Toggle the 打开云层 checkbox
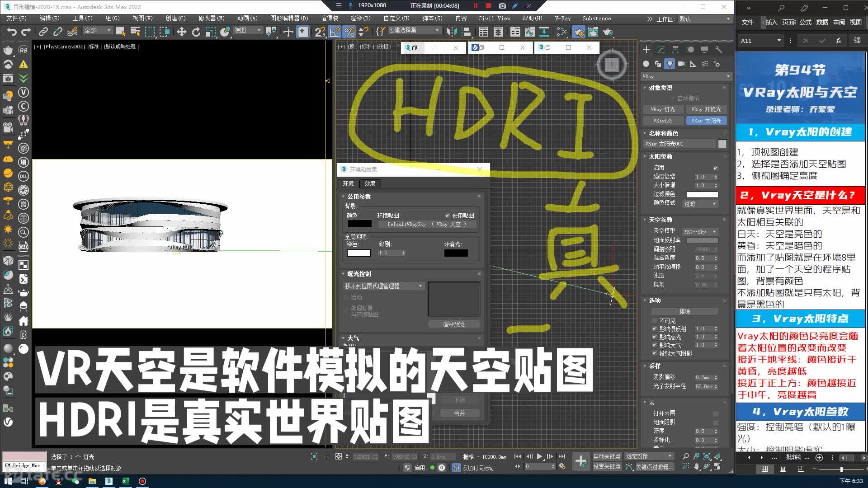 coord(715,413)
